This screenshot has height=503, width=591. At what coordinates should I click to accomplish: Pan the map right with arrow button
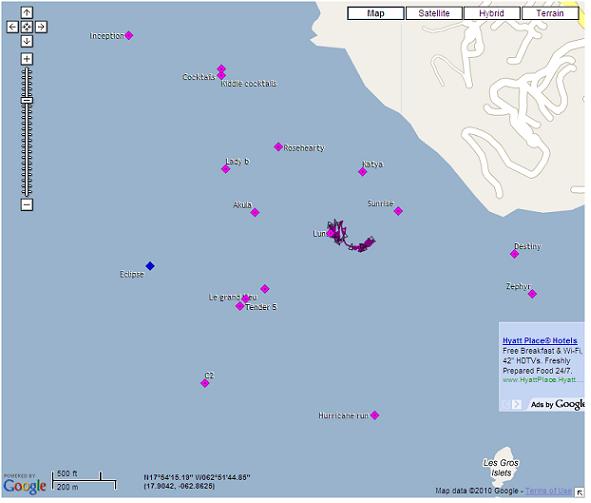[x=41, y=27]
